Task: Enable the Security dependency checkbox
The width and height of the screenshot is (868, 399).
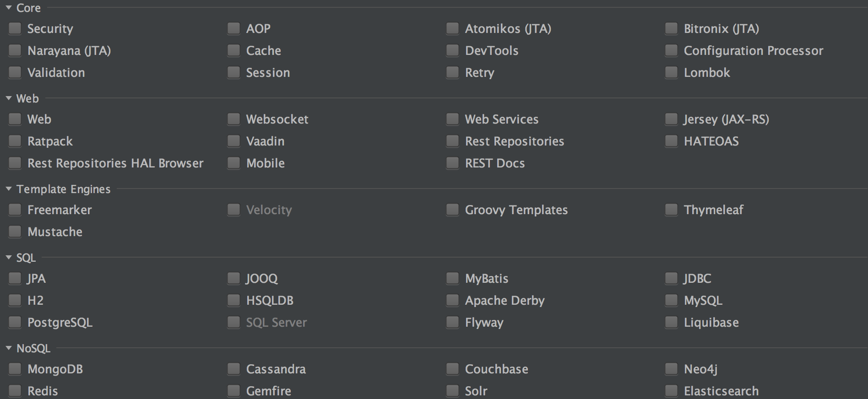Action: pyautogui.click(x=15, y=29)
